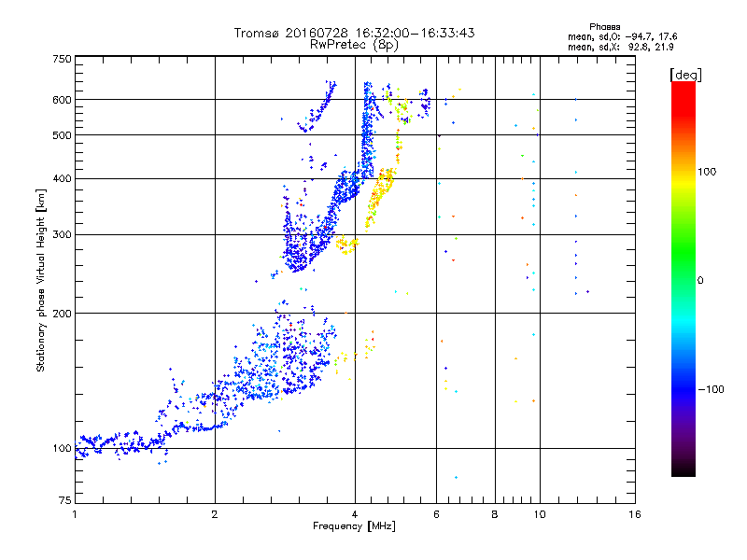
Task: Click the x-axis '1' tick label
Action: coord(75,514)
